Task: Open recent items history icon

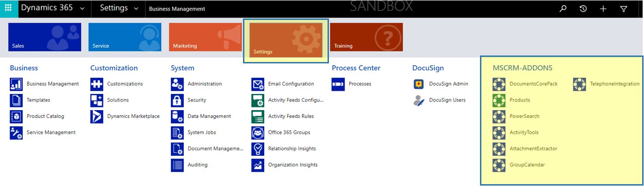Action: click(x=583, y=8)
